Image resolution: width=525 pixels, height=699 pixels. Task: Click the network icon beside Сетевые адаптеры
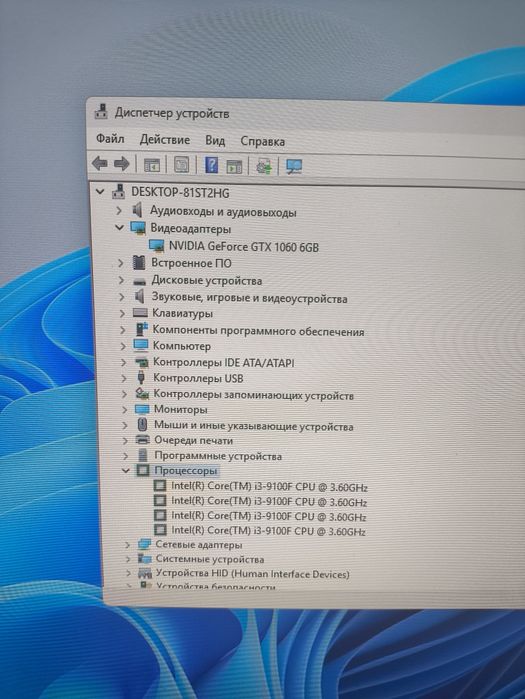[145, 544]
